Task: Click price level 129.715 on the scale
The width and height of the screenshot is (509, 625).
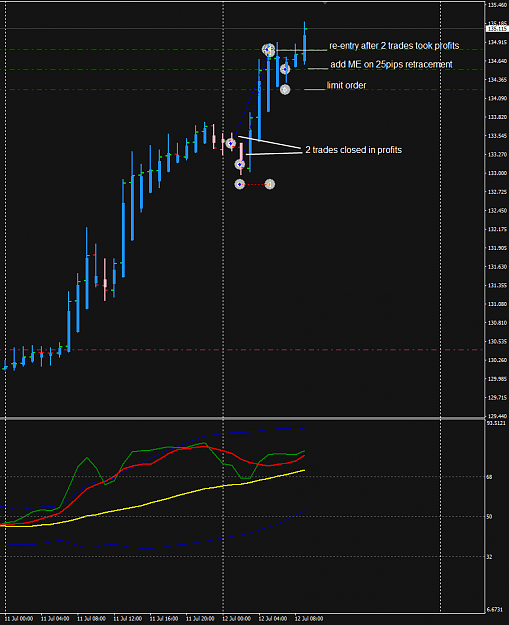Action: 497,398
